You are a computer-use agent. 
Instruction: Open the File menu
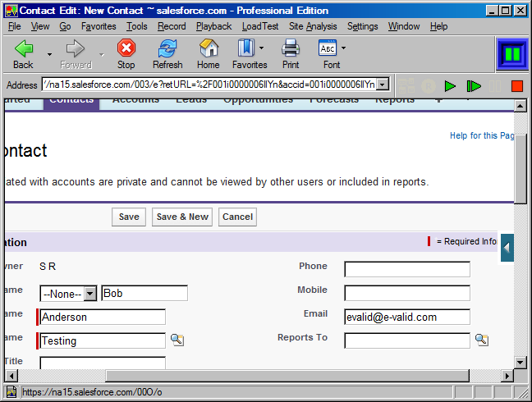[x=14, y=26]
